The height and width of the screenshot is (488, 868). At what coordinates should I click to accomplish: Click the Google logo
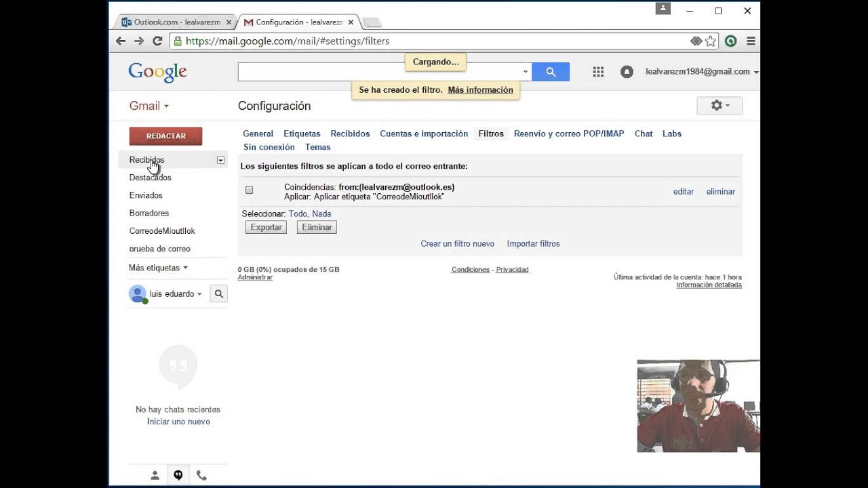point(157,72)
